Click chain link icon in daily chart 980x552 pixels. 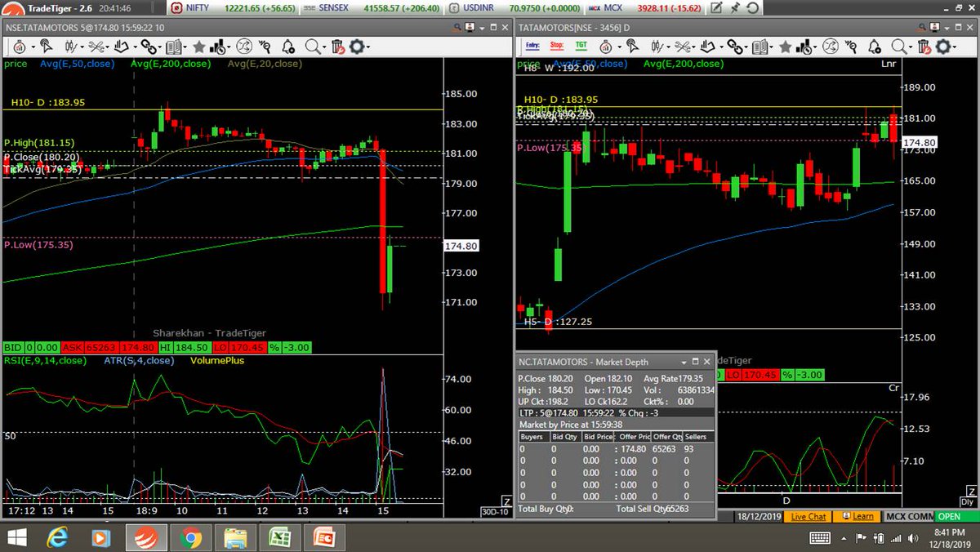coord(735,46)
